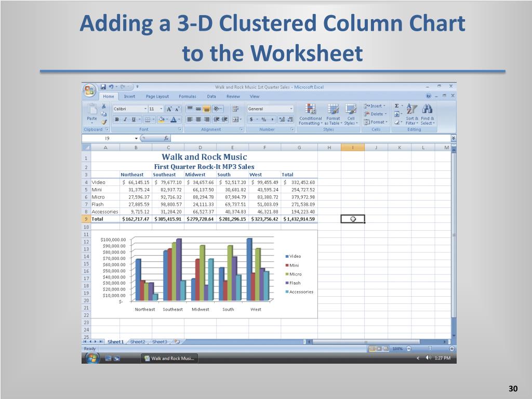This screenshot has width=532, height=399.
Task: Switch to the Page Layout tab
Action: (x=157, y=96)
